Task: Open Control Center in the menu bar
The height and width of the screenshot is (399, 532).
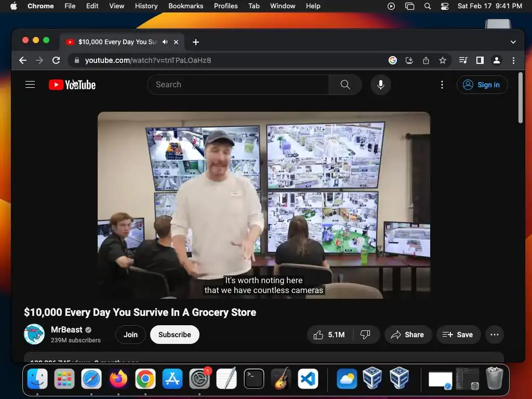Action: 445,6
